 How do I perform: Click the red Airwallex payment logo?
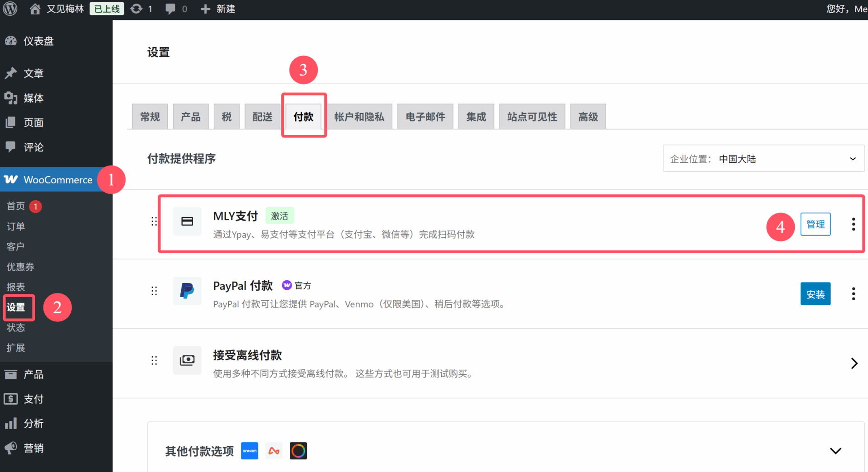point(274,451)
